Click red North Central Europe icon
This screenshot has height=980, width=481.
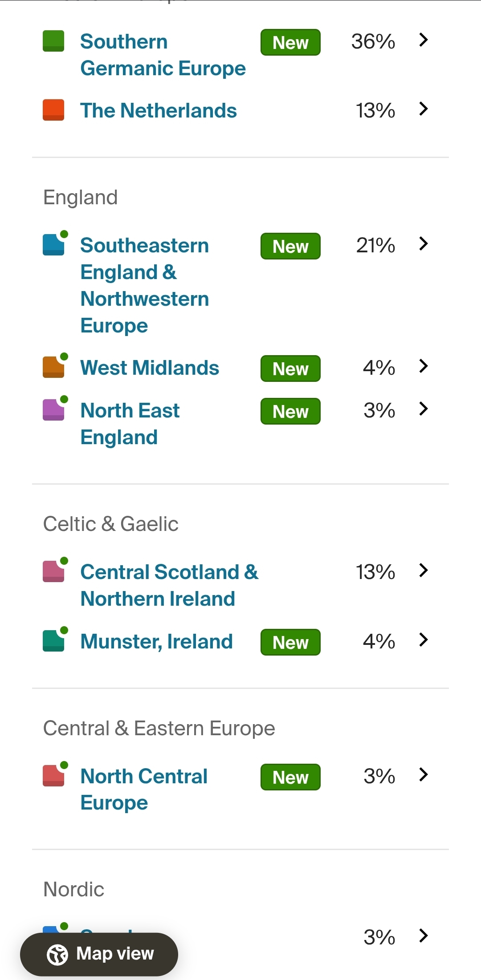(54, 774)
